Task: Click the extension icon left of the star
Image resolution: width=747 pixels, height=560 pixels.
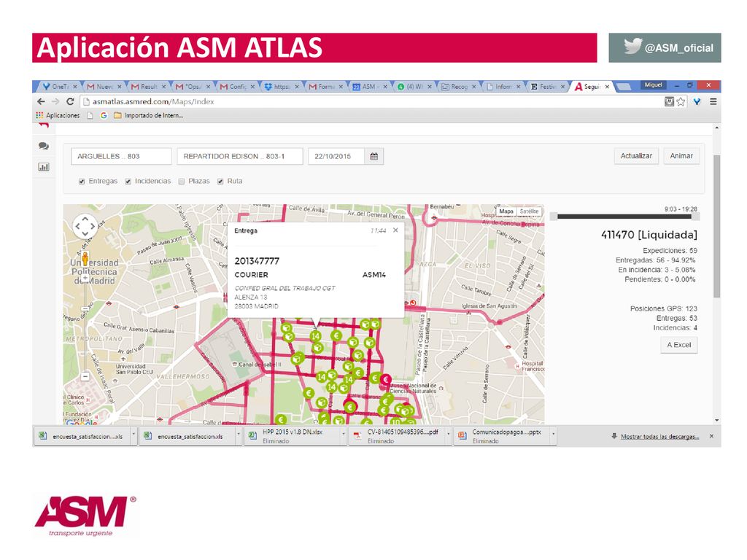Action: [669, 101]
